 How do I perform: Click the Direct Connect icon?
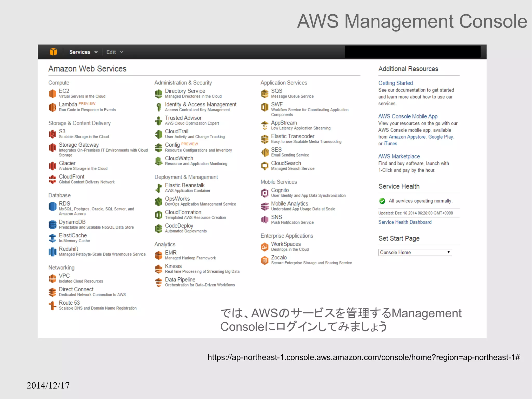52,292
